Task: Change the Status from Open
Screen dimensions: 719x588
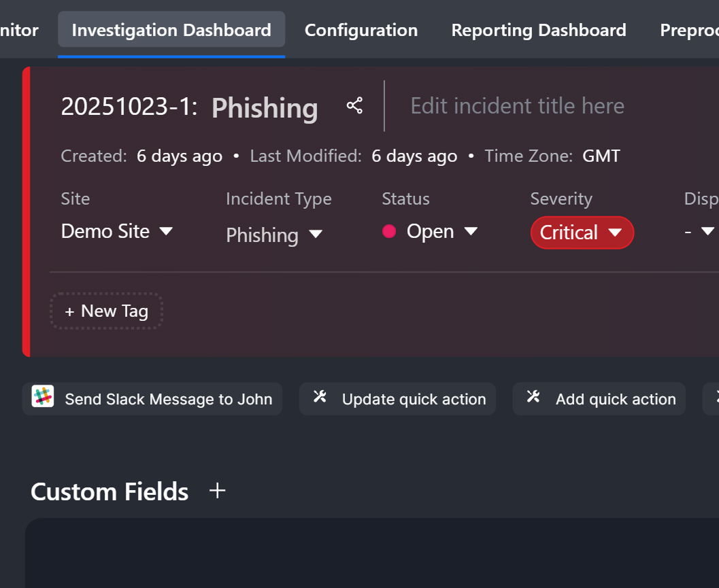Action: pyautogui.click(x=441, y=232)
